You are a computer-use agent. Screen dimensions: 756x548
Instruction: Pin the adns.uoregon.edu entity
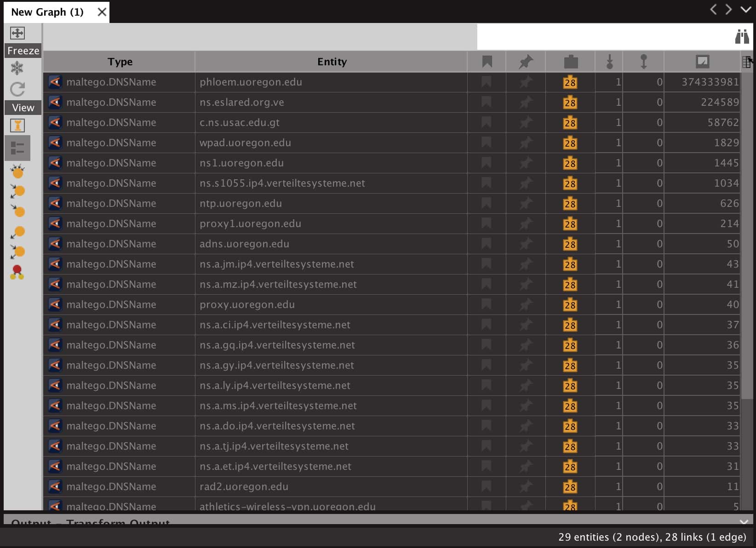526,244
